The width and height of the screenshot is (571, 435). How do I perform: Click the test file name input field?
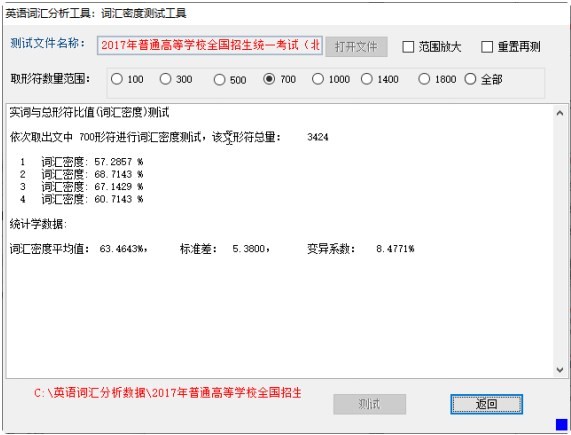click(210, 46)
